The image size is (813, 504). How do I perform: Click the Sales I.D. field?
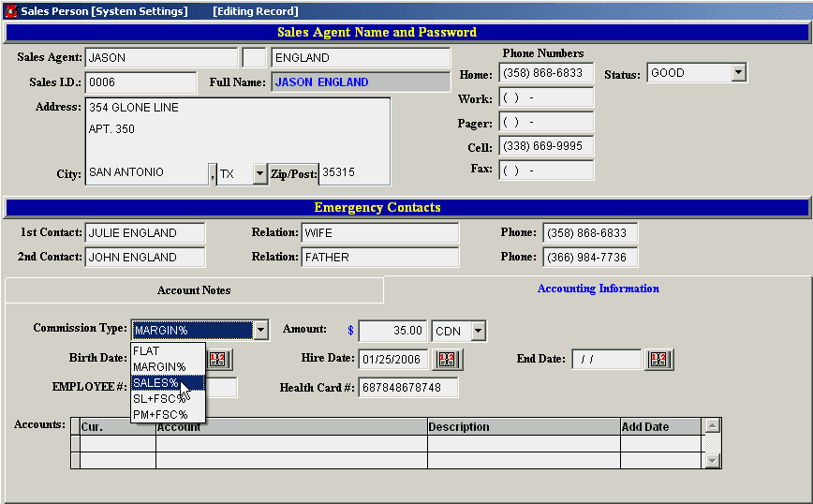pos(140,82)
